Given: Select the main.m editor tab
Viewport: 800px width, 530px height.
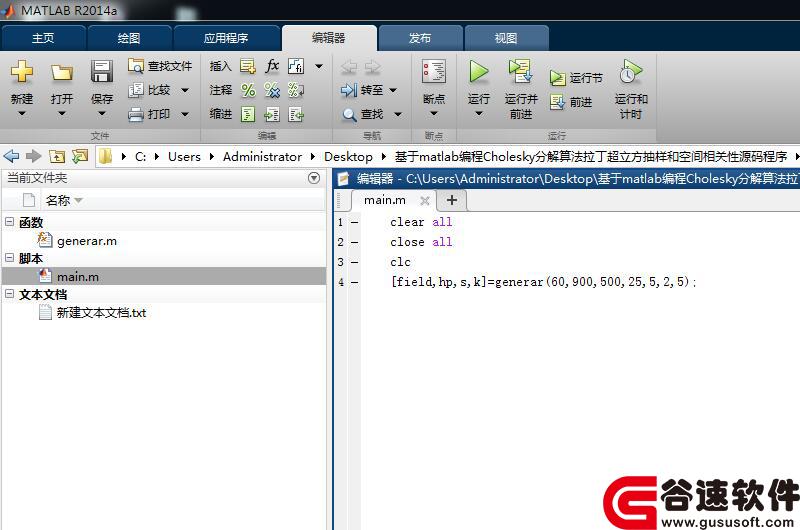Looking at the screenshot, I should coord(385,200).
